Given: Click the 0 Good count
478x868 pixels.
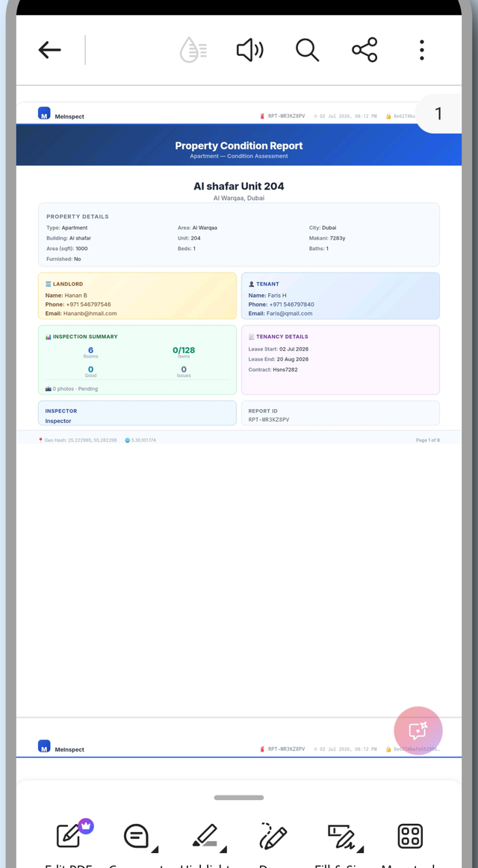Looking at the screenshot, I should (91, 372).
